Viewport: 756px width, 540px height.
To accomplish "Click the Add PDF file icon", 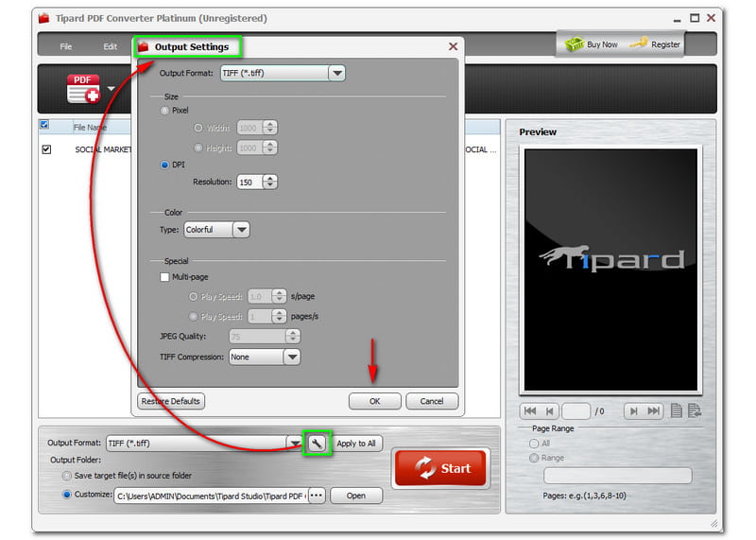I will click(x=82, y=88).
